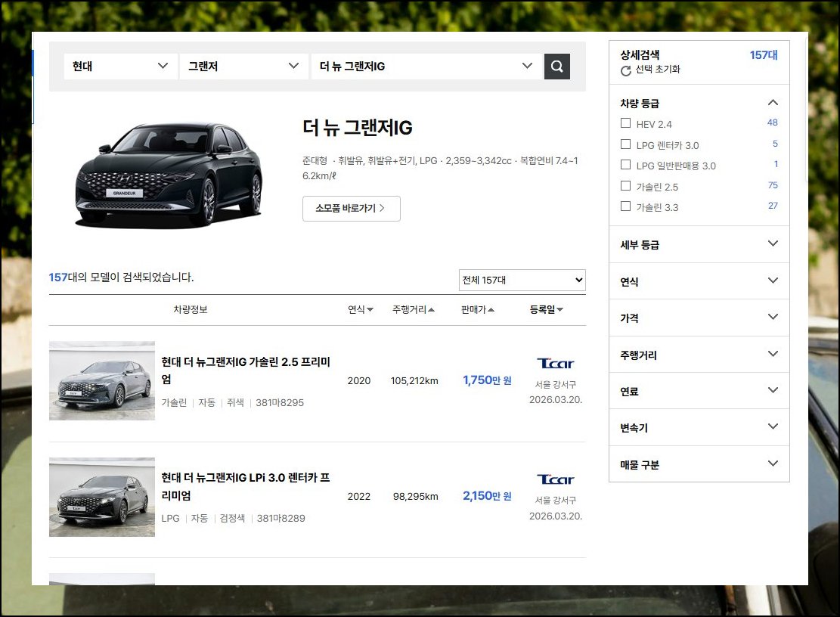The image size is (840, 617).
Task: Sort by 판매가 column header
Action: (x=477, y=309)
